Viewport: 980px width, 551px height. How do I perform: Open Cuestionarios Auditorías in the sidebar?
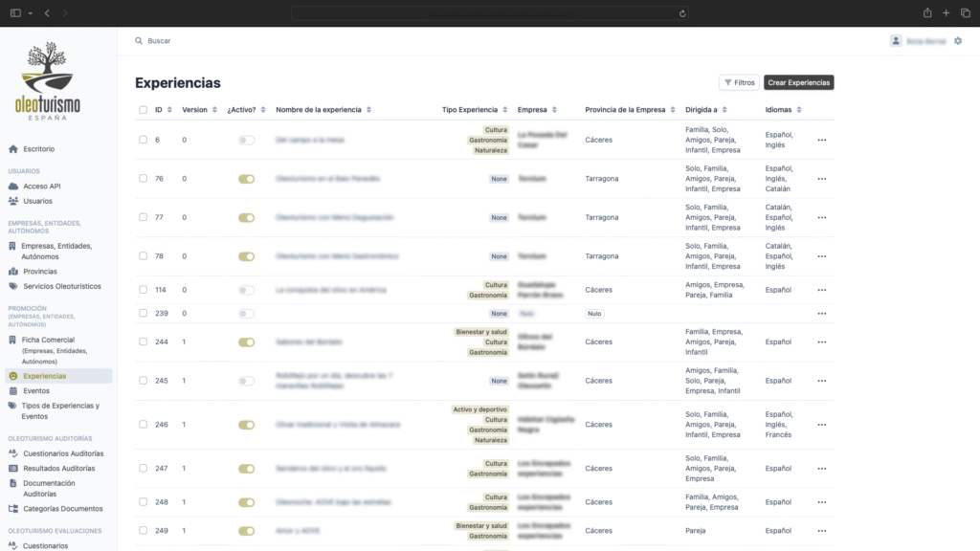(x=63, y=453)
